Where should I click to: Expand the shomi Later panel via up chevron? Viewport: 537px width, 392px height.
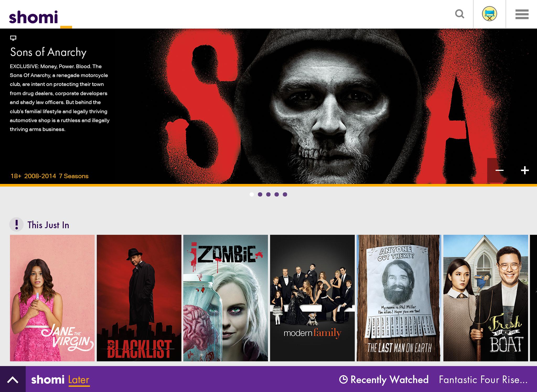coord(12,379)
